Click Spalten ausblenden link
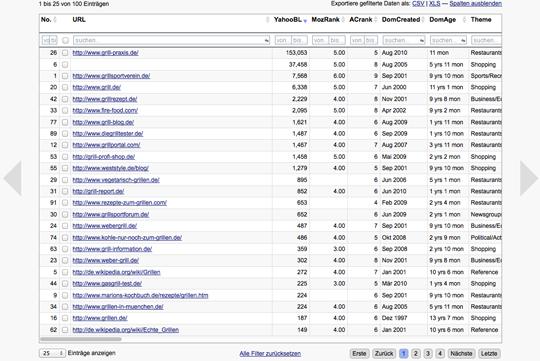Viewport: 540px width, 361px height. [x=476, y=3]
